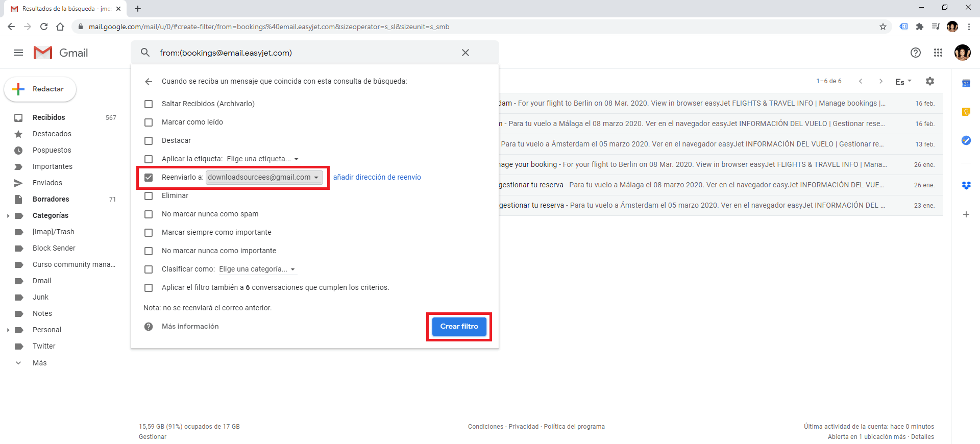980x444 pixels.
Task: Click the Gestionar storage link
Action: tap(153, 437)
